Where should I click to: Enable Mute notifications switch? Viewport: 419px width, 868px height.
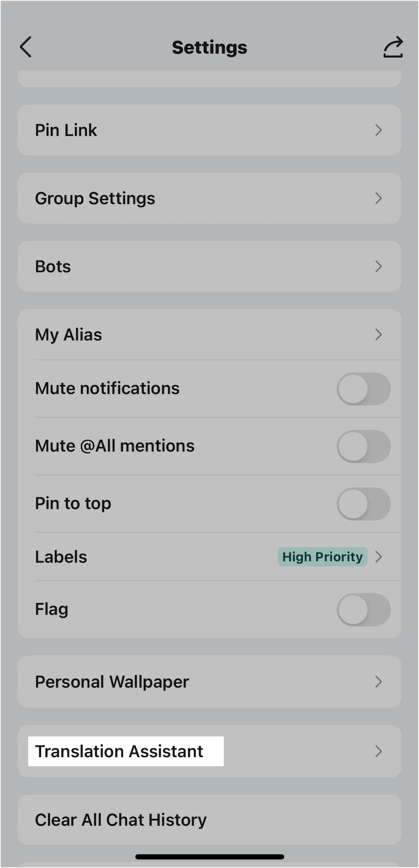363,389
